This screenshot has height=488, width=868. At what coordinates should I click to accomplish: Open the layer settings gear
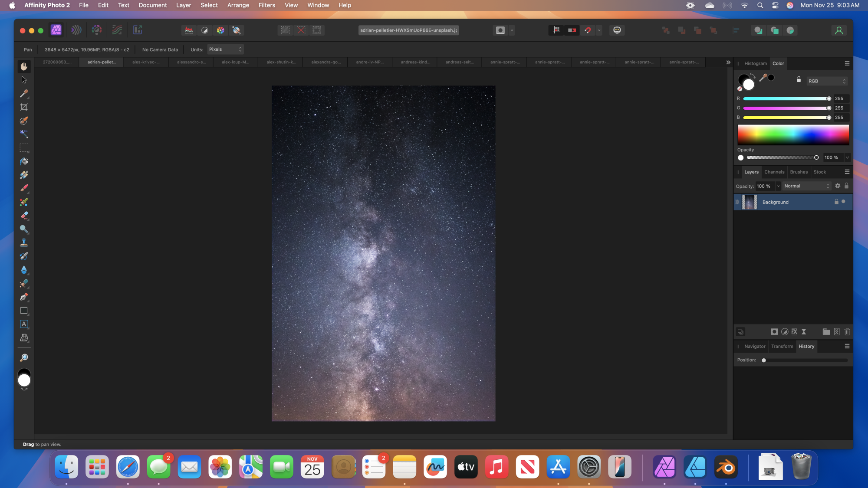point(837,186)
